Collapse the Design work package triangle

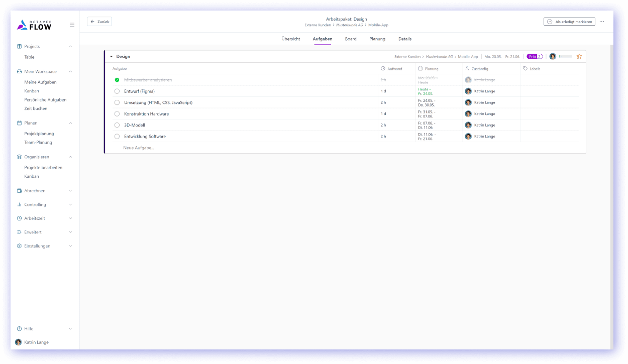[111, 57]
